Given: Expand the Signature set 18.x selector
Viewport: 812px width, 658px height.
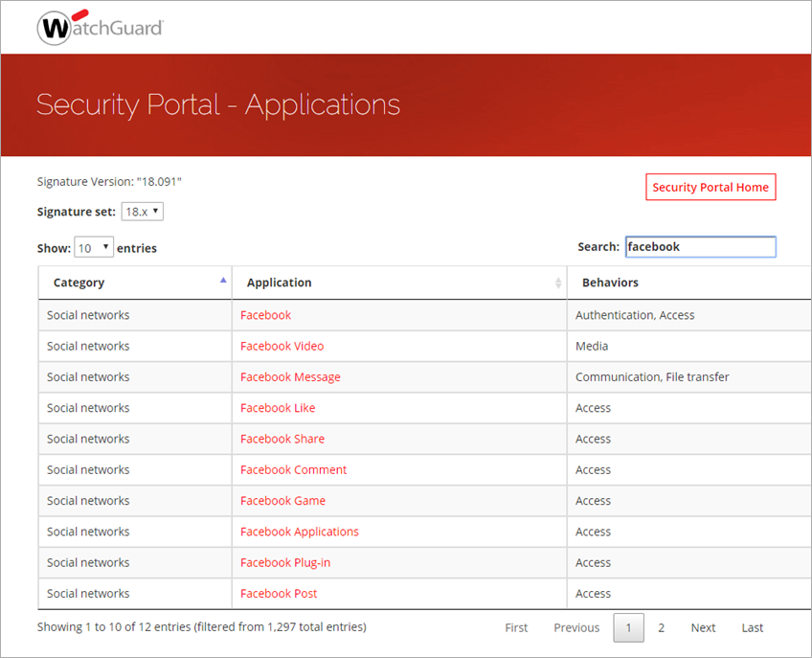Looking at the screenshot, I should [x=142, y=211].
